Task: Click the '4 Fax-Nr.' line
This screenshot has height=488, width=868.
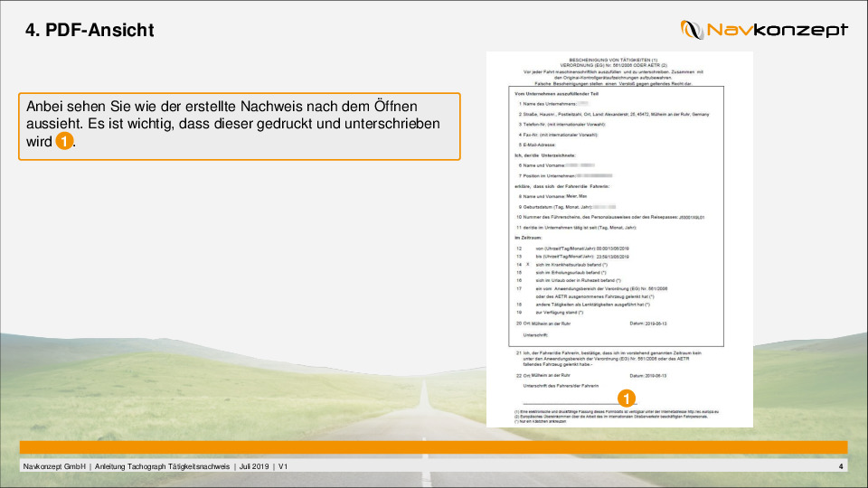Action: [x=558, y=135]
